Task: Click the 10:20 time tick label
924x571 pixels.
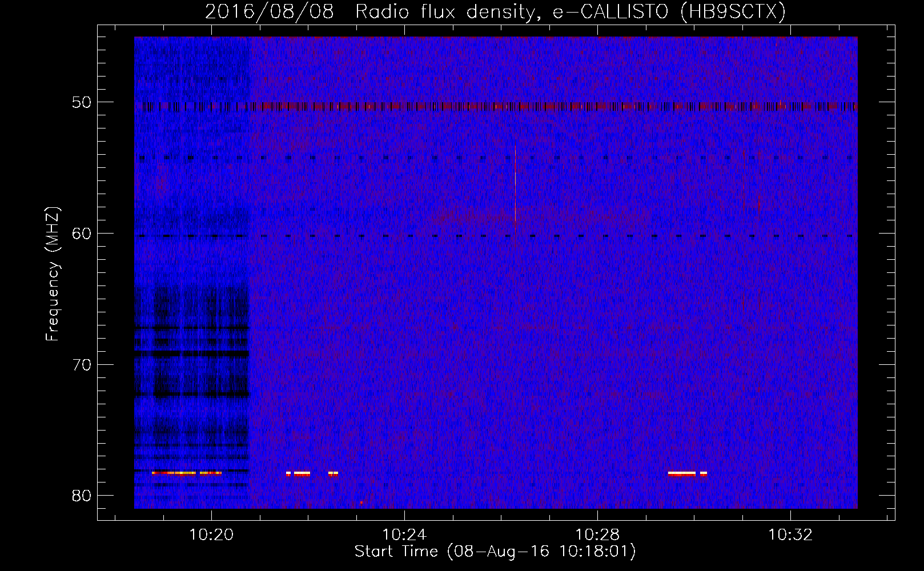Action: click(x=211, y=535)
